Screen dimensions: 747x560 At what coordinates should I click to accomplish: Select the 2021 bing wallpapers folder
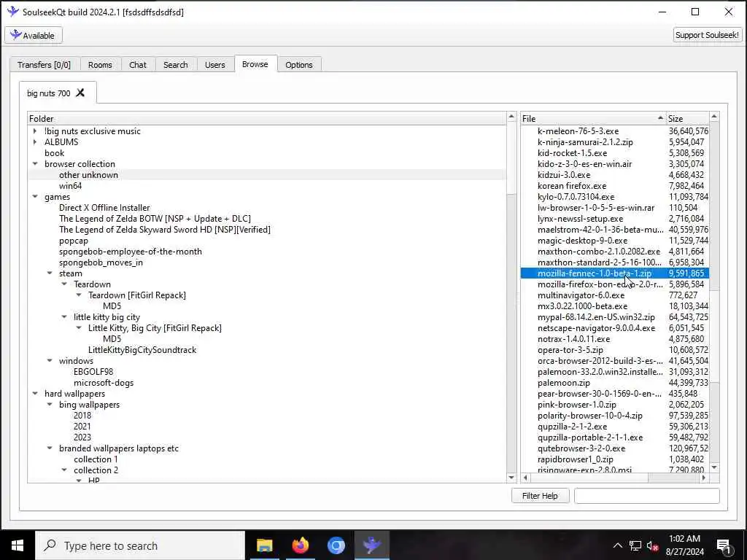point(82,427)
